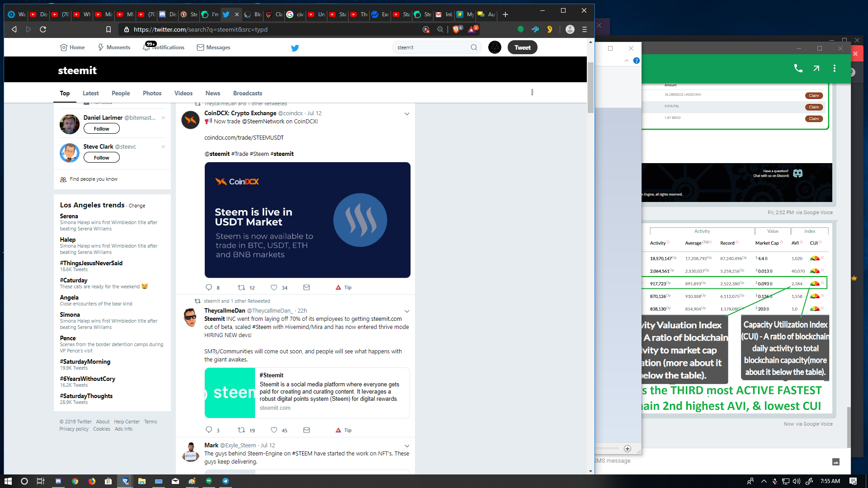Click the steemit.com link card
868x488 pixels.
[307, 393]
